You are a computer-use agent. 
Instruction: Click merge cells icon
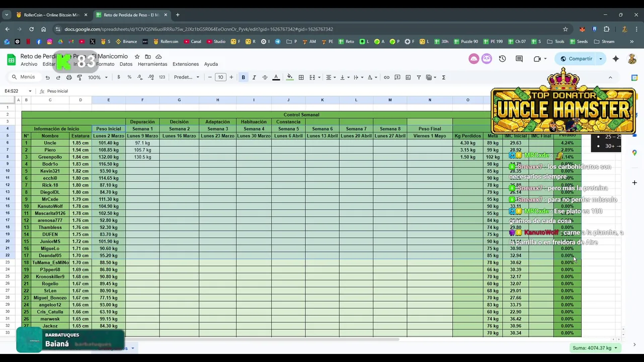tap(312, 77)
